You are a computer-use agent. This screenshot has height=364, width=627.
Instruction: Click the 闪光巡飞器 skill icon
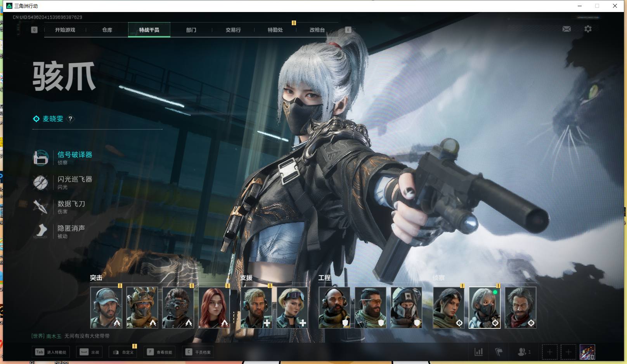(x=41, y=182)
